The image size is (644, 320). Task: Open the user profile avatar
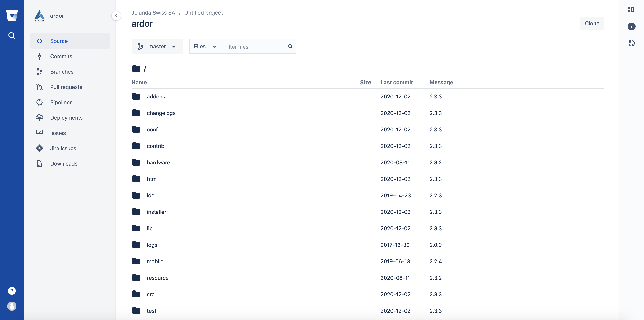(12, 306)
